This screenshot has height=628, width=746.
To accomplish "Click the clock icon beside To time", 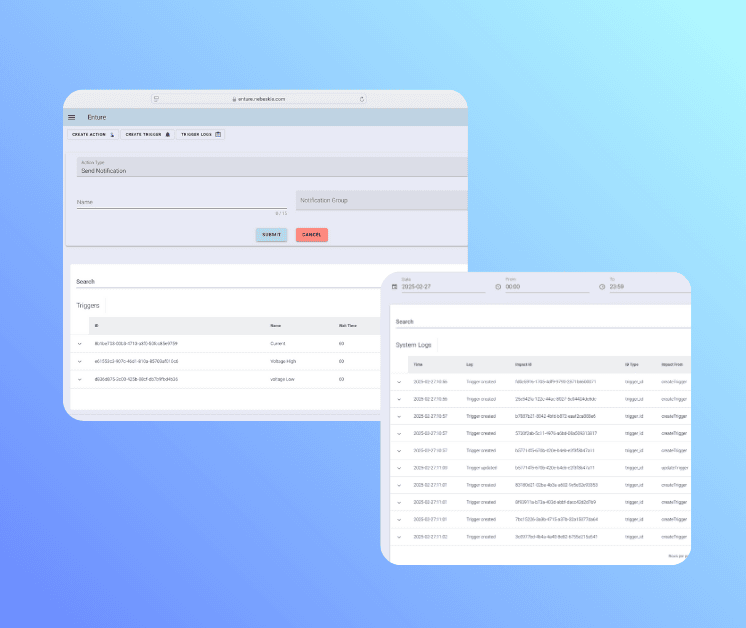I will (602, 287).
